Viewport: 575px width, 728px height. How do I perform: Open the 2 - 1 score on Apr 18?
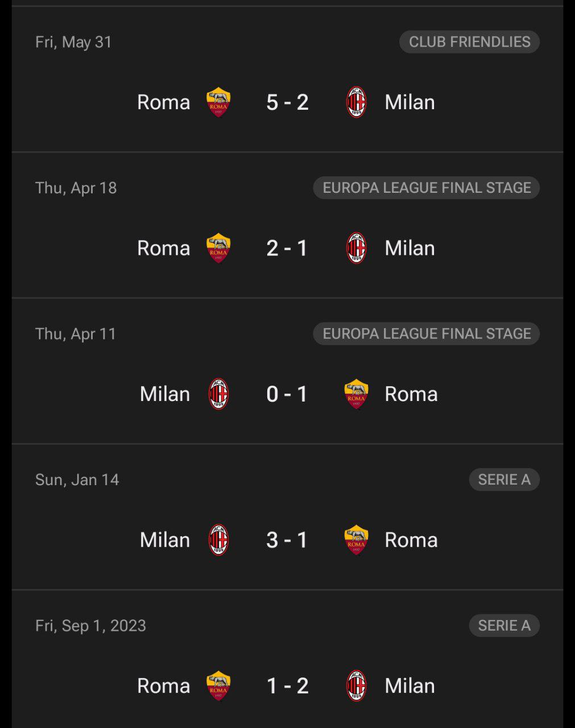[x=287, y=249]
